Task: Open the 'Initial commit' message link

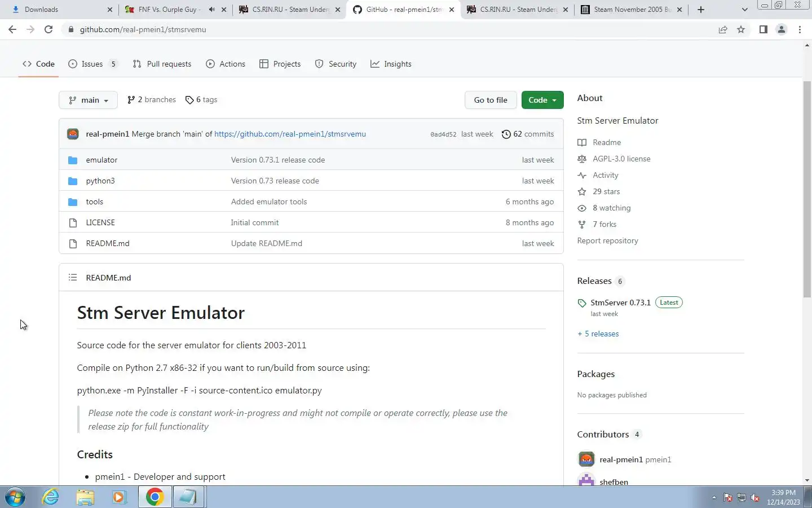Action: (255, 222)
